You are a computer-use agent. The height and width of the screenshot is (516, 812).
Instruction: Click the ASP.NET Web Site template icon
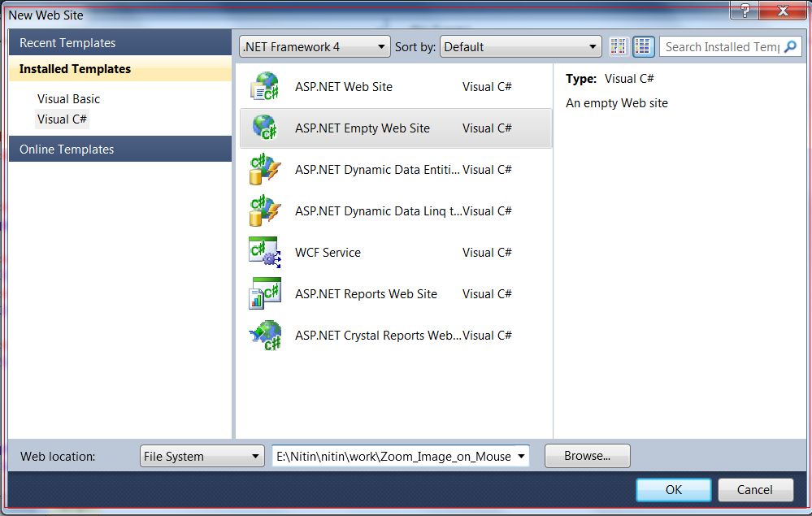(265, 86)
